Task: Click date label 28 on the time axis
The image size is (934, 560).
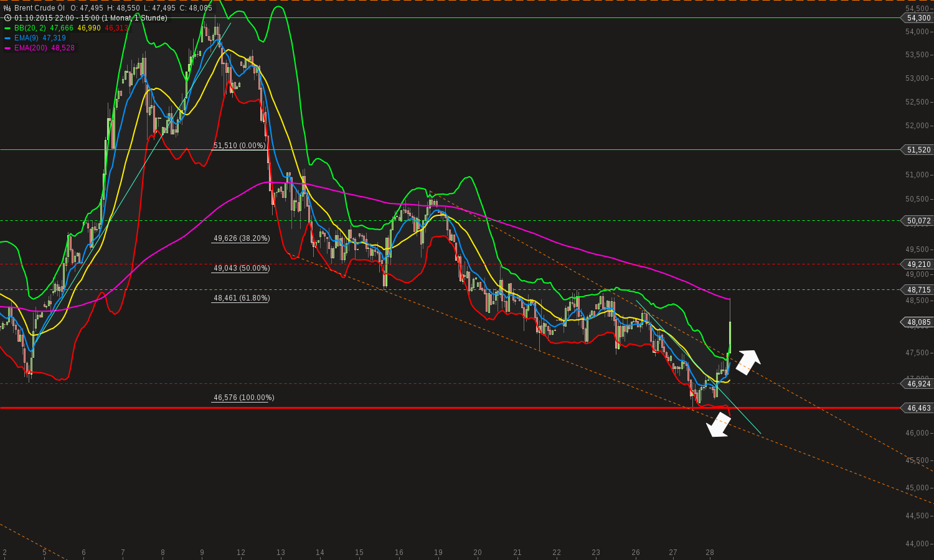Action: click(x=710, y=553)
